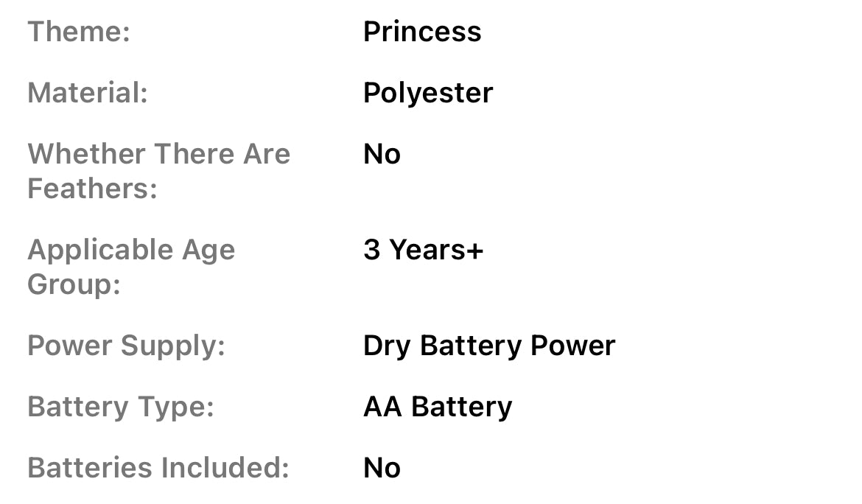Click the words 'Applicable Age'
The width and height of the screenshot is (862, 504).
[131, 250]
